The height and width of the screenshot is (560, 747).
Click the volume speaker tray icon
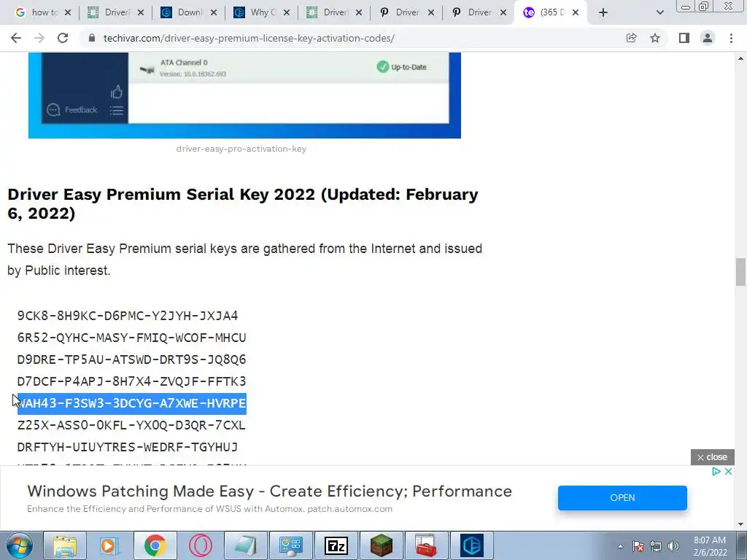coord(673,546)
